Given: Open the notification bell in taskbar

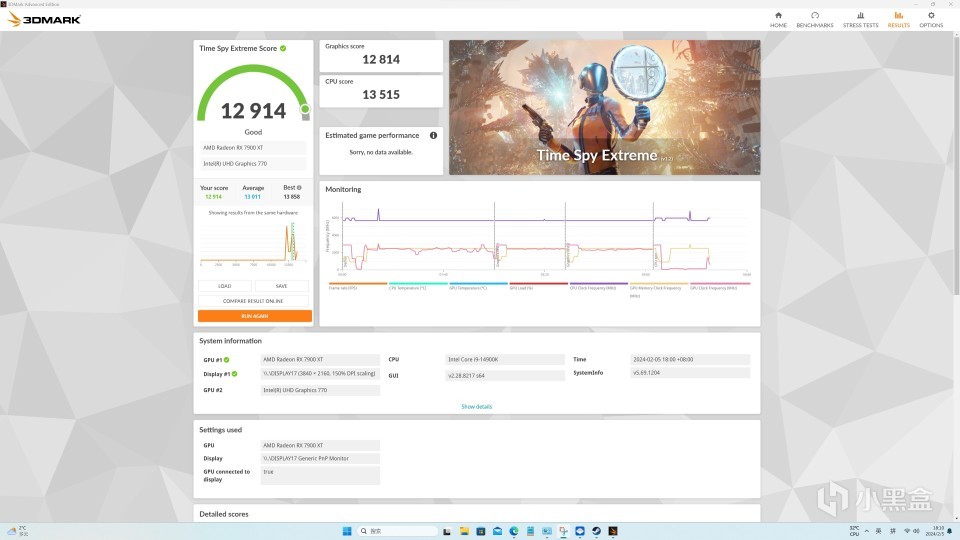Looking at the screenshot, I should pyautogui.click(x=950, y=531).
